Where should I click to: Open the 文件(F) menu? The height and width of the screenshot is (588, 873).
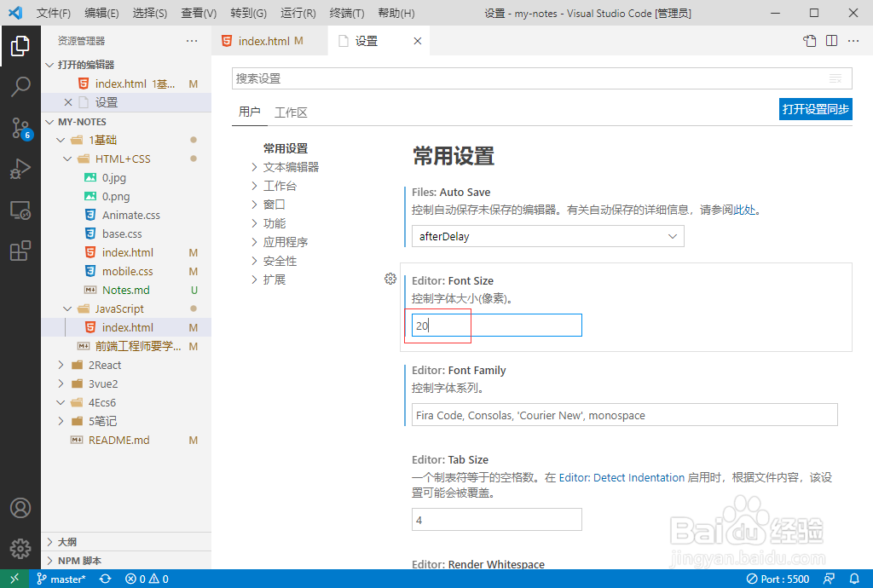click(54, 13)
